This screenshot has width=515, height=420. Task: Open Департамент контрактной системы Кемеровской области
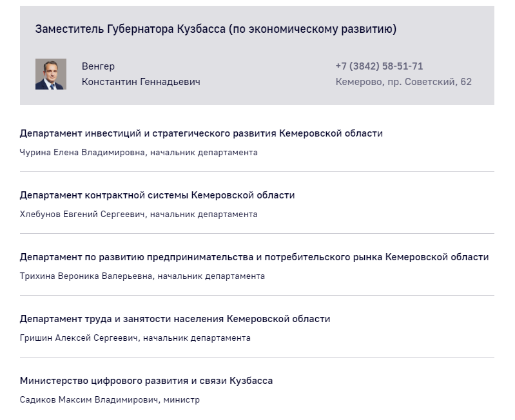(157, 195)
